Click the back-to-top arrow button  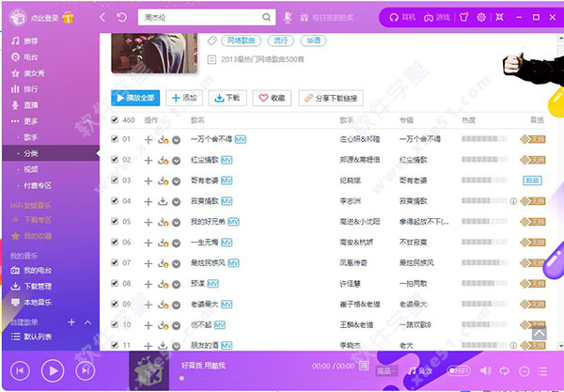pos(539,334)
